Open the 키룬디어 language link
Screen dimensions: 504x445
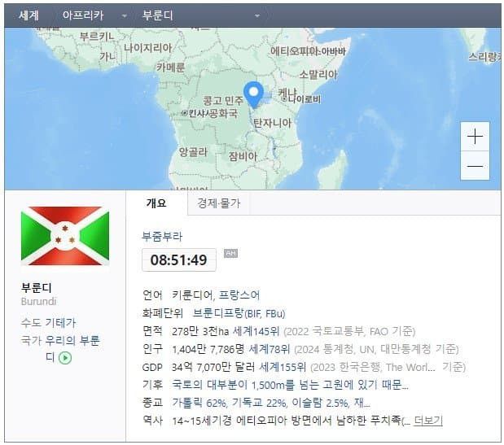[192, 294]
